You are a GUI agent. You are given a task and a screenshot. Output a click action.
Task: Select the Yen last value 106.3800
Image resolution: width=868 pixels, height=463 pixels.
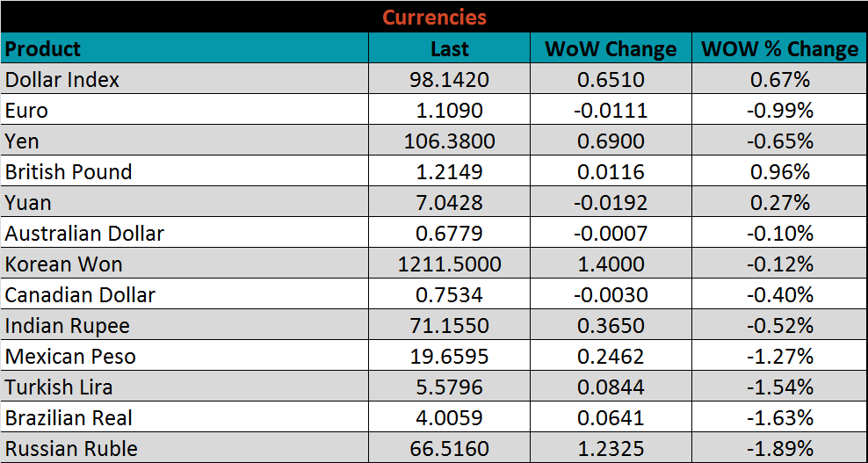[x=449, y=141]
